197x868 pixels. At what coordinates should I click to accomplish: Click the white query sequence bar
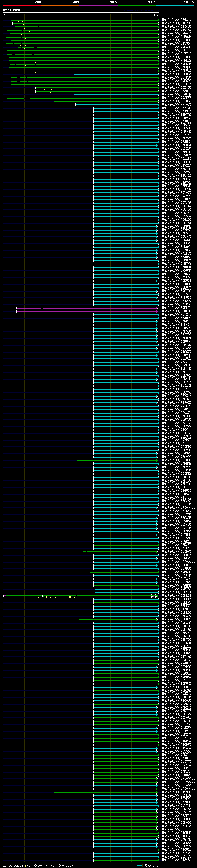click(81, 12)
